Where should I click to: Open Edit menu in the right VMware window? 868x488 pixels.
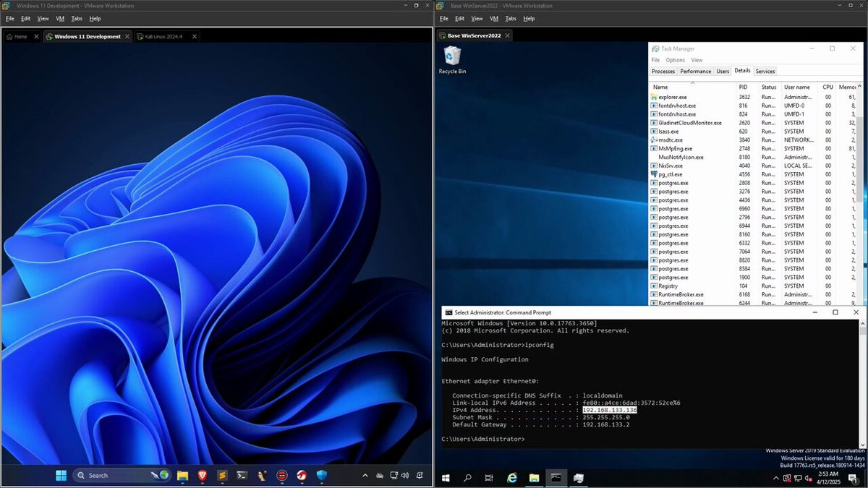click(459, 18)
